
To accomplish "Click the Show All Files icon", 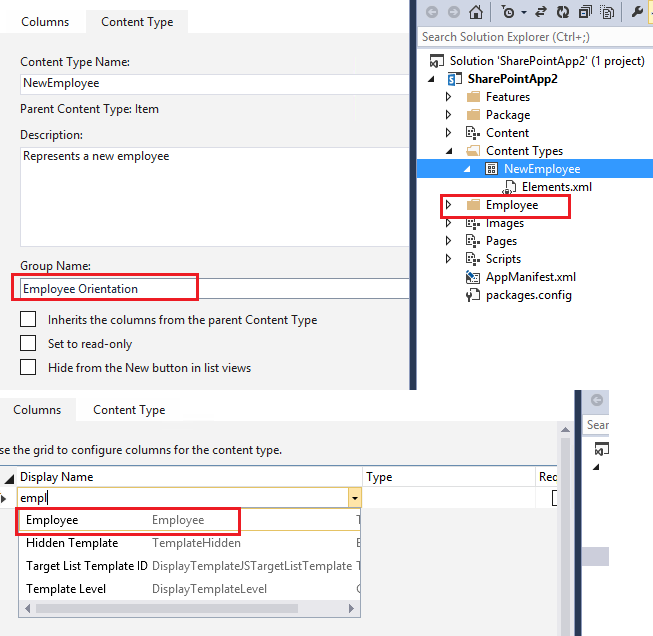I will [x=607, y=12].
